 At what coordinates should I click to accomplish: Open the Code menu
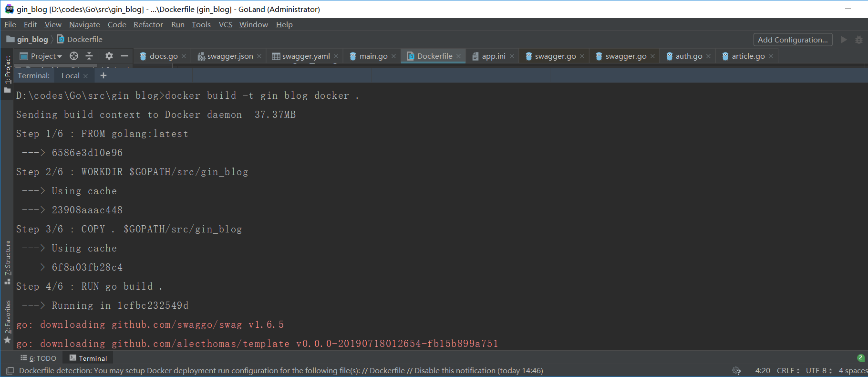pos(117,25)
